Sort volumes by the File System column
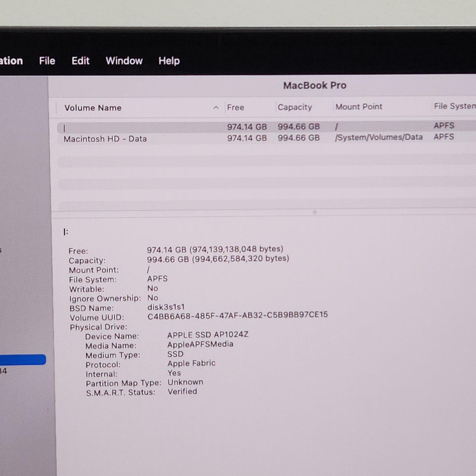The image size is (476, 476). coord(454,106)
